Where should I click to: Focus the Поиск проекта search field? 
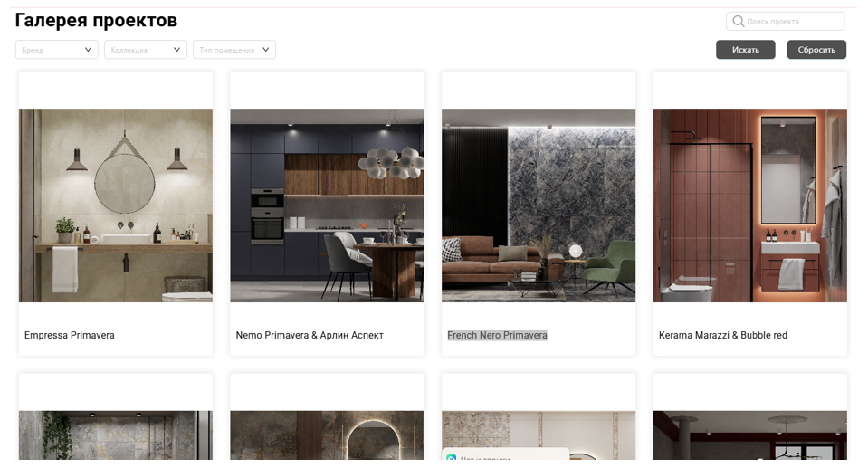coord(785,21)
